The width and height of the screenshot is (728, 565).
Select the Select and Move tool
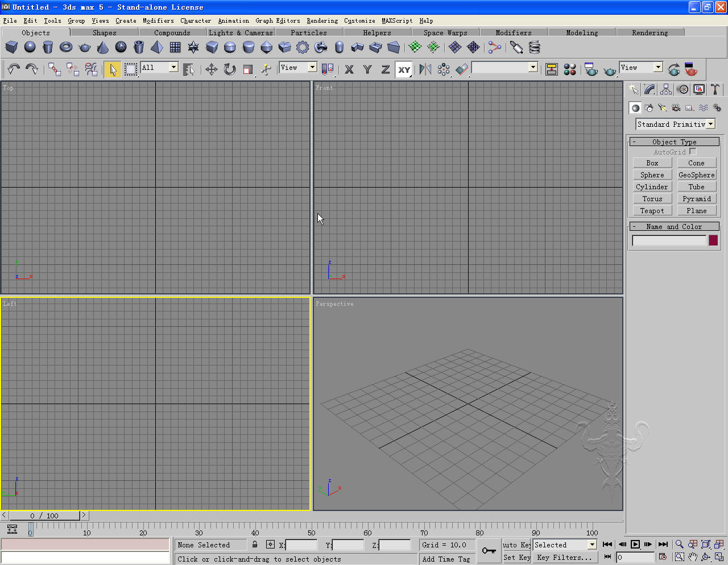[211, 69]
